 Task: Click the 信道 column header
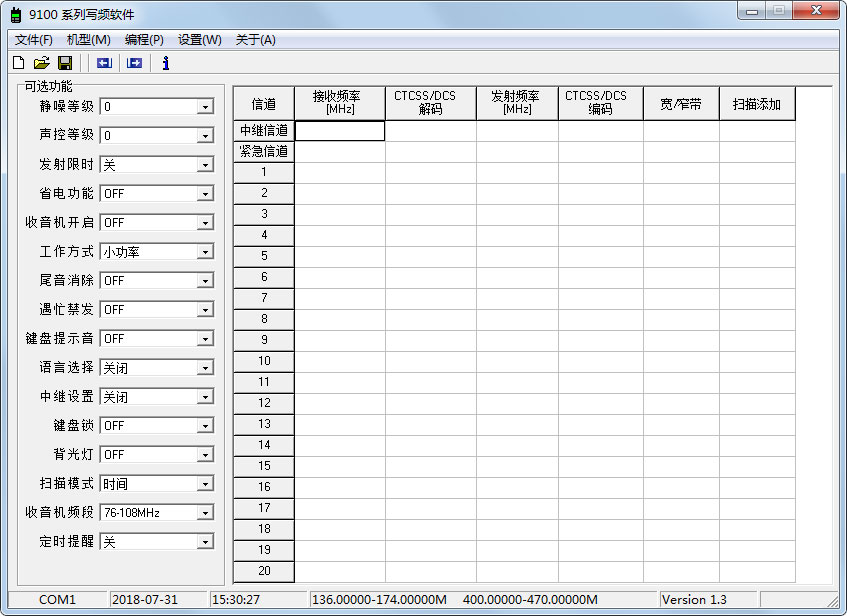[x=264, y=103]
